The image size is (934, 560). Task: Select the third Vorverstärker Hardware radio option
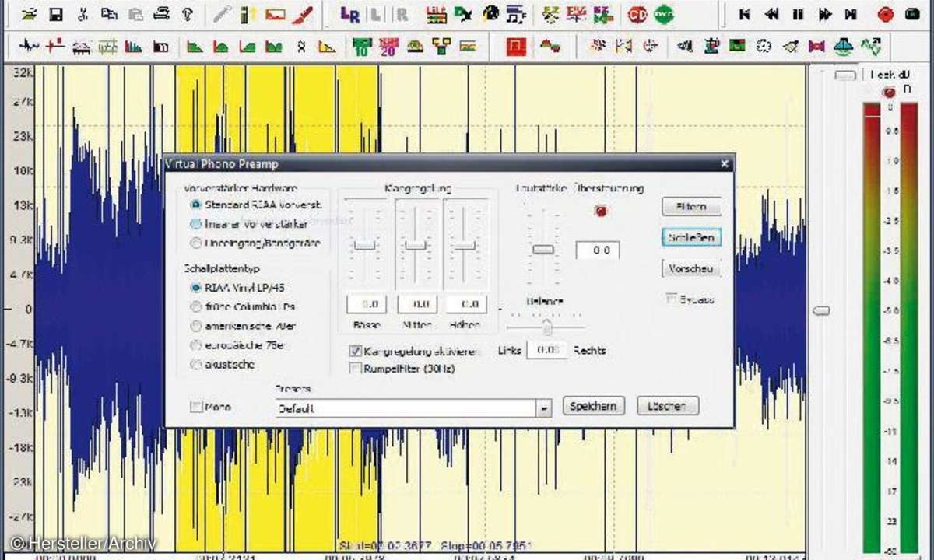[196, 243]
